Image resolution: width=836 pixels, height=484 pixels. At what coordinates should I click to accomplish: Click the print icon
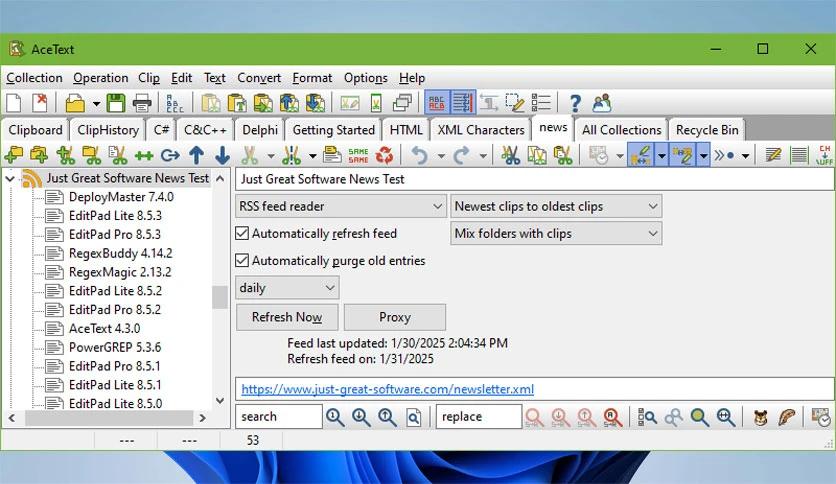point(142,103)
